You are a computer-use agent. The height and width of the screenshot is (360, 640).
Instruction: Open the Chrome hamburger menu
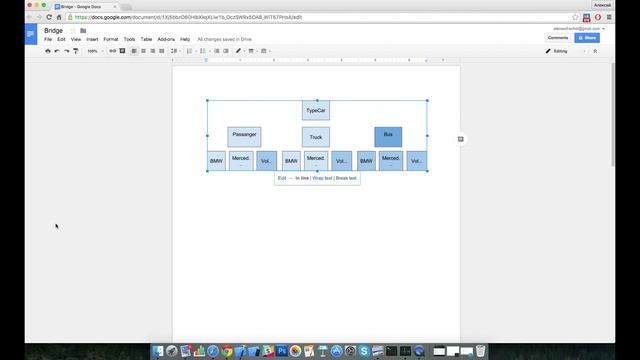[609, 17]
